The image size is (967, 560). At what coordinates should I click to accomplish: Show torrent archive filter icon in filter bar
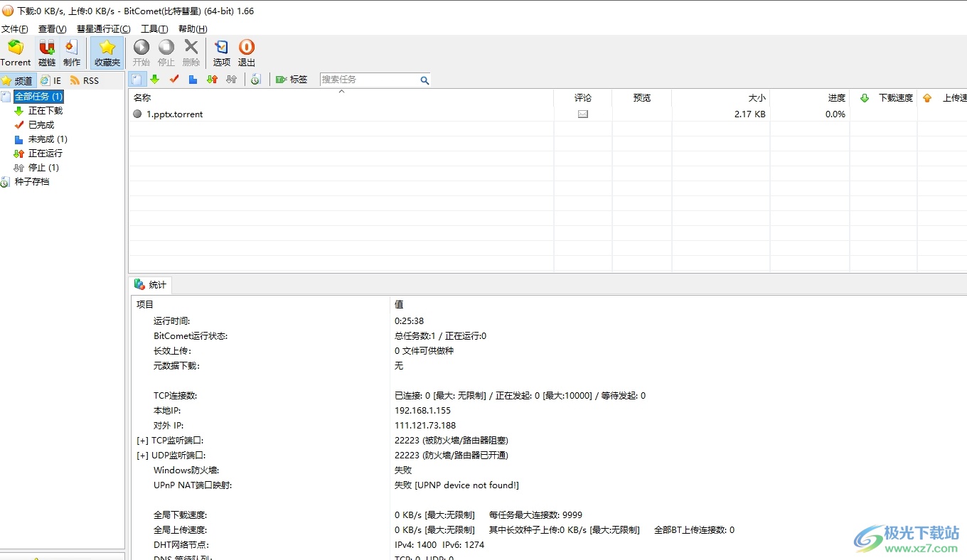[x=256, y=80]
